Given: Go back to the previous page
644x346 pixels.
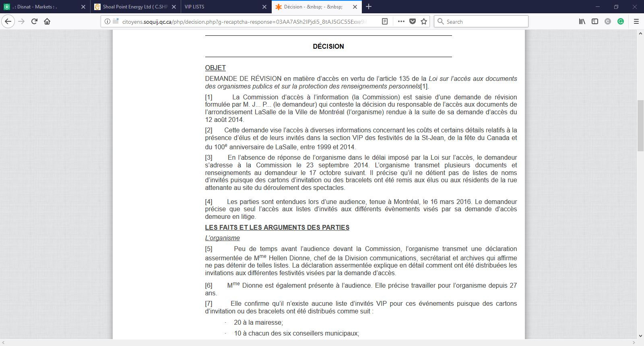Looking at the screenshot, I should point(8,21).
